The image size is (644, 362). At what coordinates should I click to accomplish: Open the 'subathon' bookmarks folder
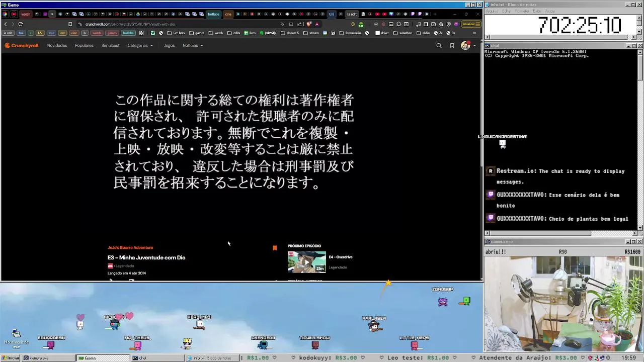(x=404, y=33)
